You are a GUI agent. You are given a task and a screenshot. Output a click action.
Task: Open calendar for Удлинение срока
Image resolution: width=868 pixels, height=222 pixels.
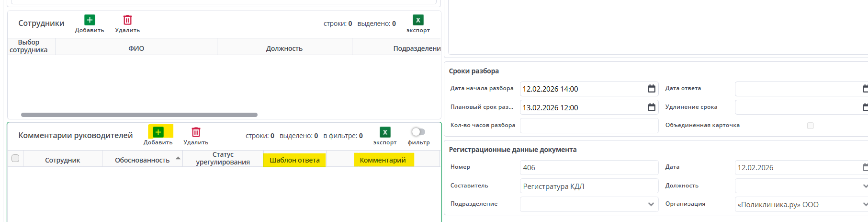(x=865, y=107)
